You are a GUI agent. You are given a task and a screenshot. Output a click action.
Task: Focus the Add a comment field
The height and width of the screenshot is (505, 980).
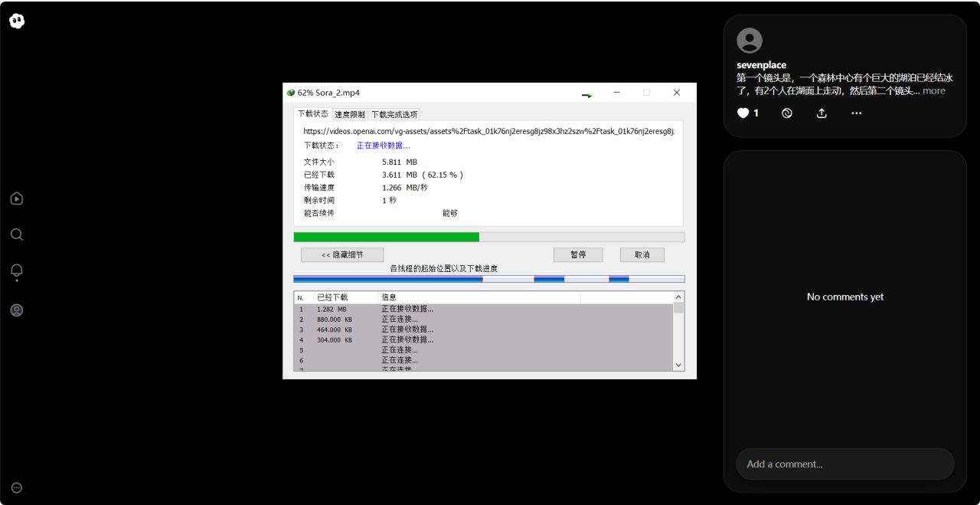(845, 464)
